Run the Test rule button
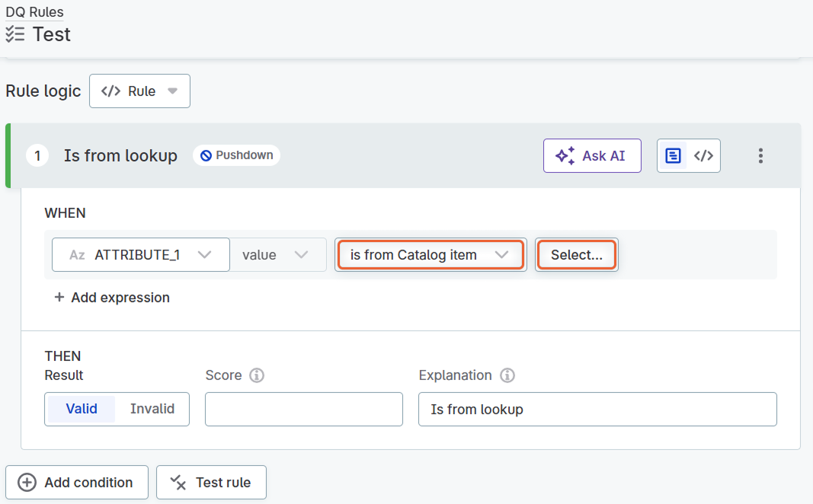This screenshot has height=504, width=813. pos(211,483)
